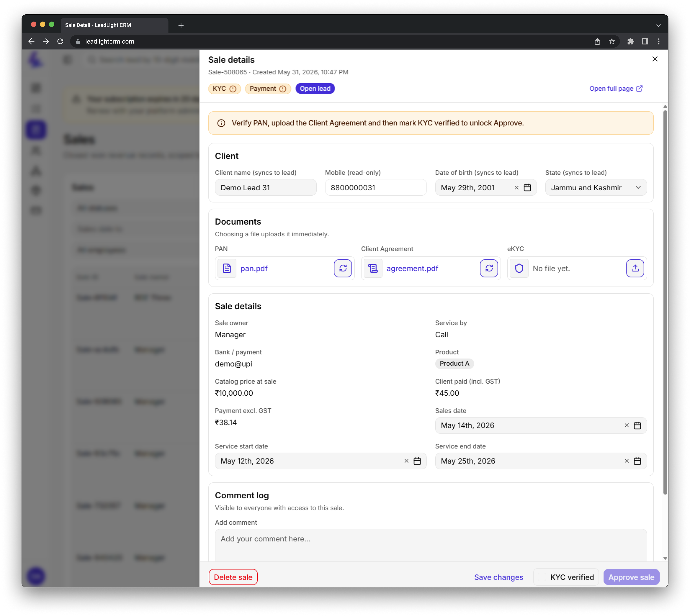Open the lead via Open lead button
The width and height of the screenshot is (690, 616).
pos(315,88)
